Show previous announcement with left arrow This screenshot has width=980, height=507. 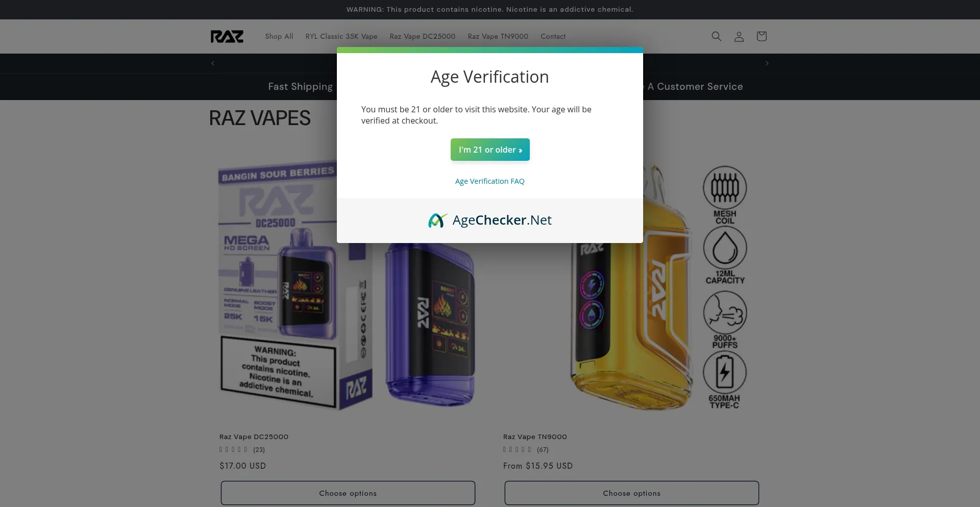pyautogui.click(x=213, y=63)
